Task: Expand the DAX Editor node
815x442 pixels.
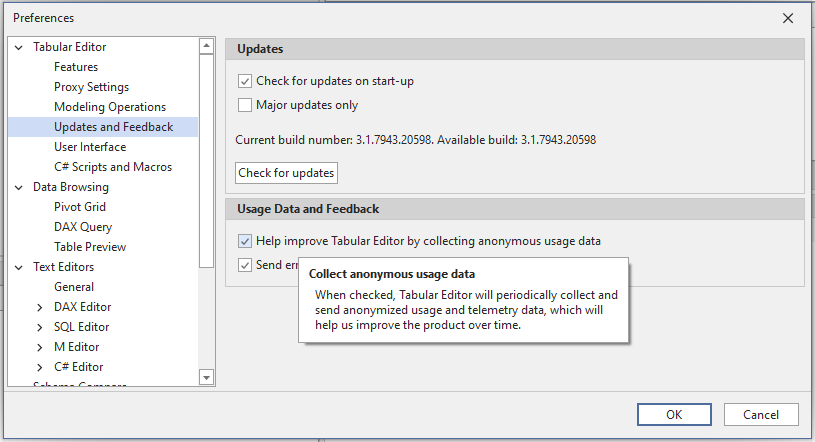Action: coord(40,307)
